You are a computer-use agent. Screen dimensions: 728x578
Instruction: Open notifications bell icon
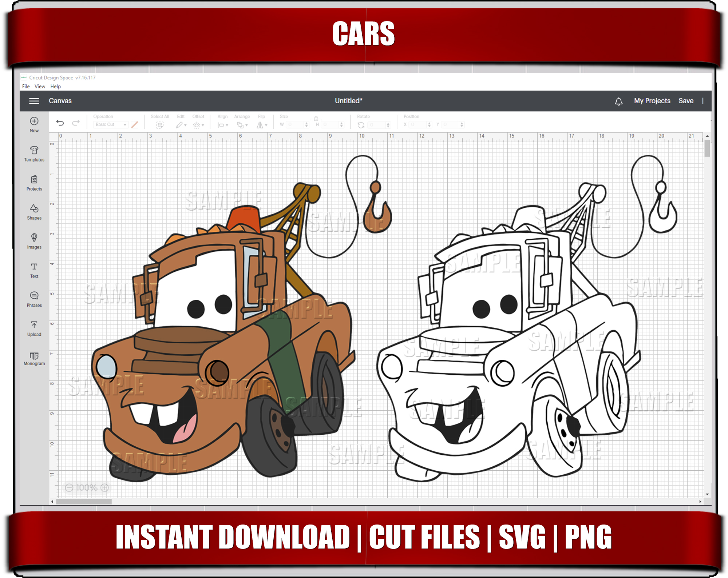[x=619, y=101]
